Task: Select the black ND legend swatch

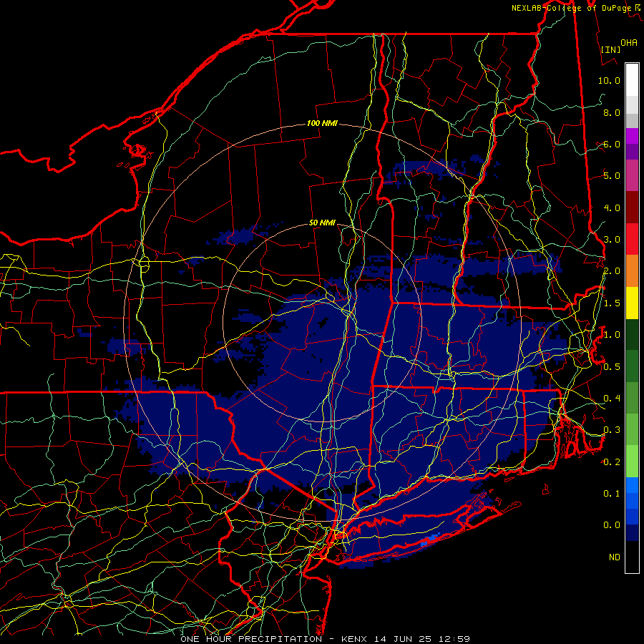Action: 632,557
